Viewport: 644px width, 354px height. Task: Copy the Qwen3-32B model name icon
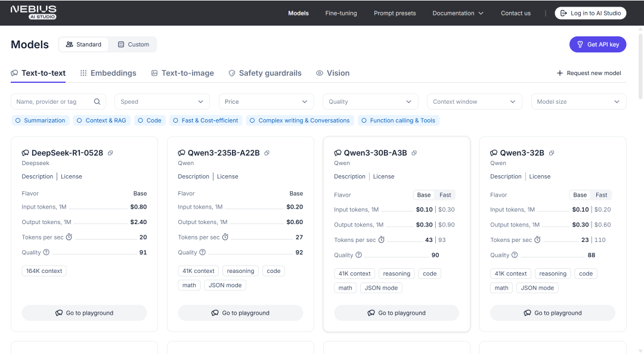(552, 153)
